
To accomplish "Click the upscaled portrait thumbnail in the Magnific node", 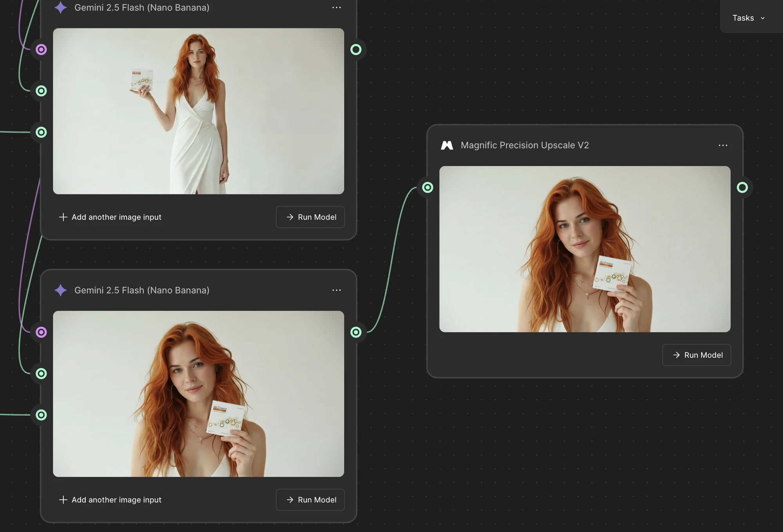I will 585,249.
